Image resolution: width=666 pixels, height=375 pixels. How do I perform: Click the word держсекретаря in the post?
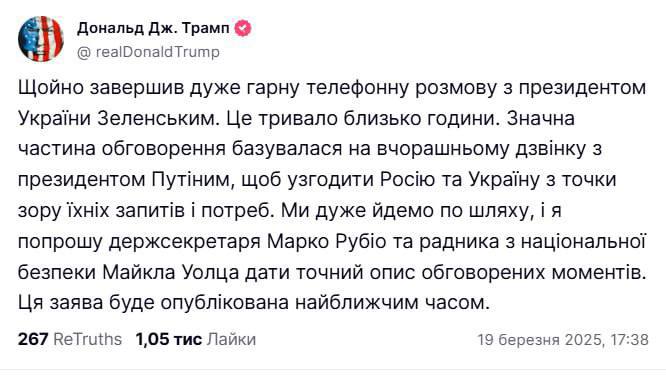pyautogui.click(x=185, y=242)
